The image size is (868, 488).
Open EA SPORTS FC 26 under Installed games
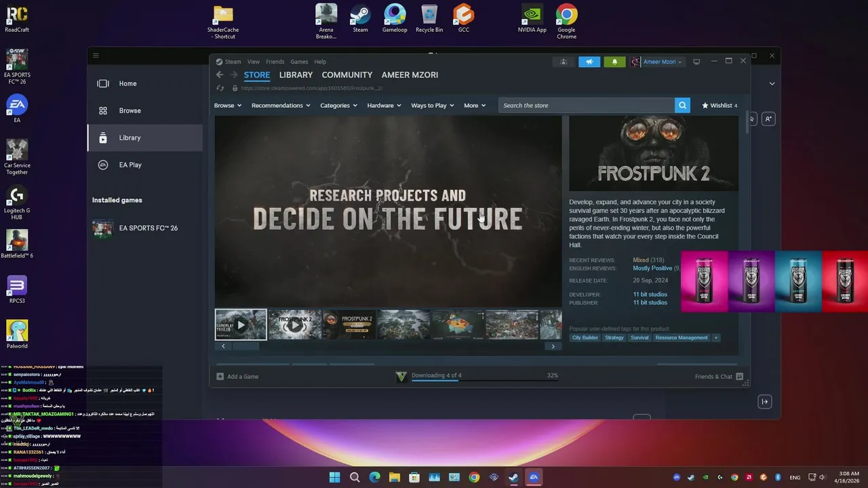pyautogui.click(x=144, y=228)
